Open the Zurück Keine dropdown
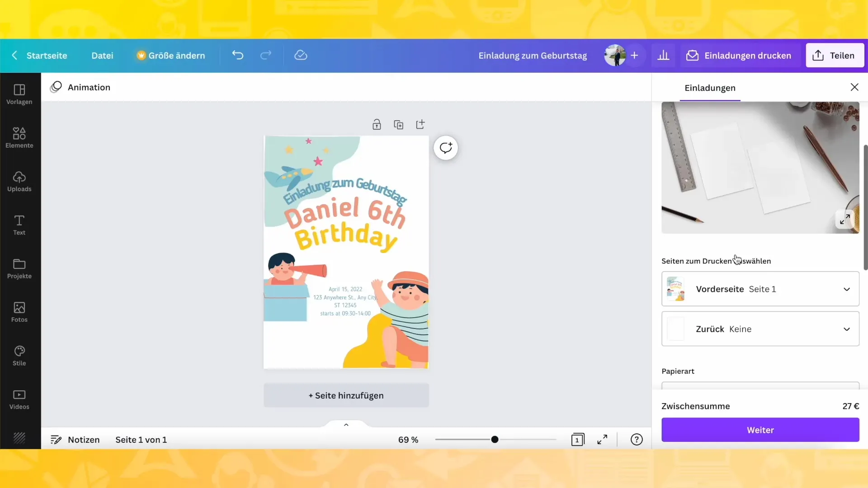 760,329
